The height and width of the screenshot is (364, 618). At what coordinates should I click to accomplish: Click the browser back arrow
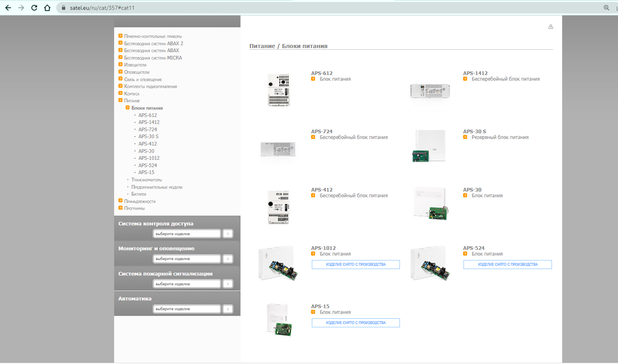8,8
